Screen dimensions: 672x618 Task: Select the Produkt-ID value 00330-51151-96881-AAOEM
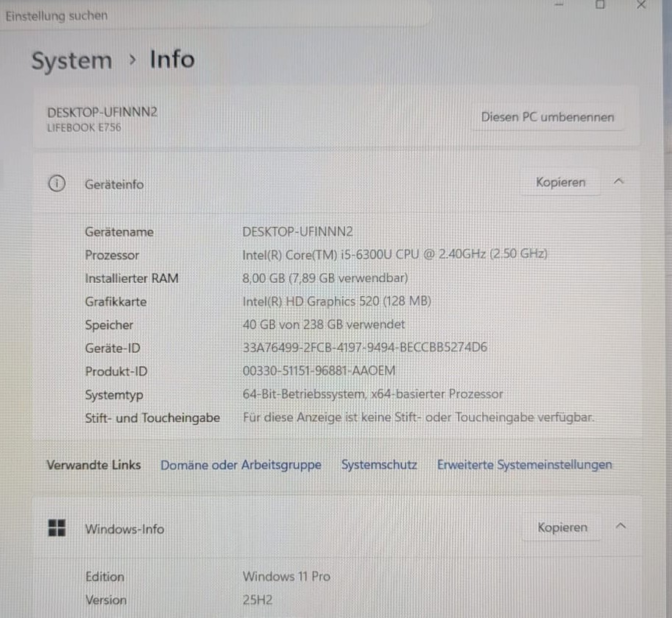click(x=319, y=371)
